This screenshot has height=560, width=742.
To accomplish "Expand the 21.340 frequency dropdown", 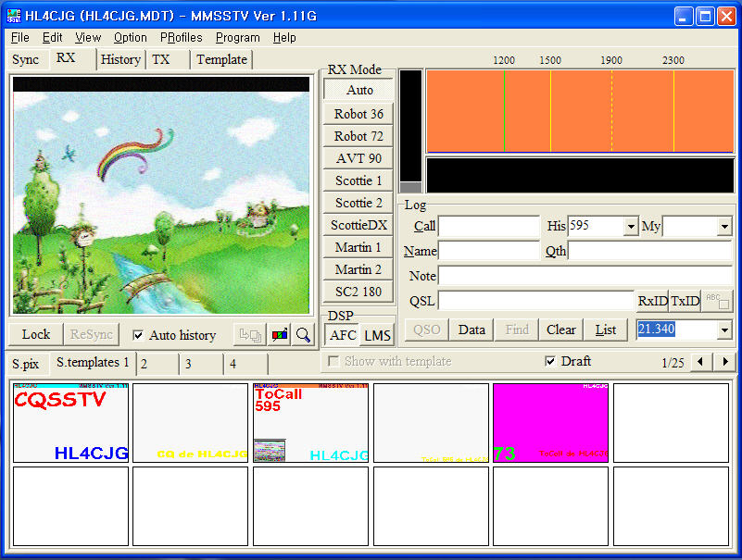I will point(724,330).
